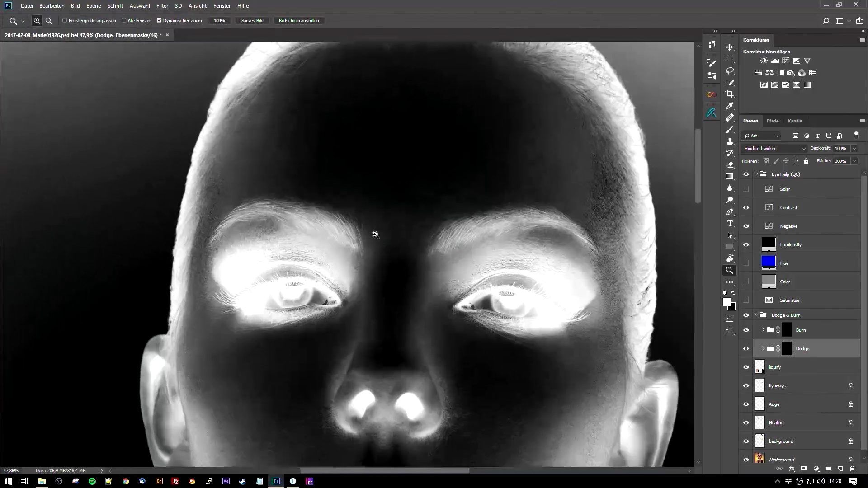Enable Fenstergröße anpassen checkbox
The height and width of the screenshot is (488, 868).
coord(65,20)
